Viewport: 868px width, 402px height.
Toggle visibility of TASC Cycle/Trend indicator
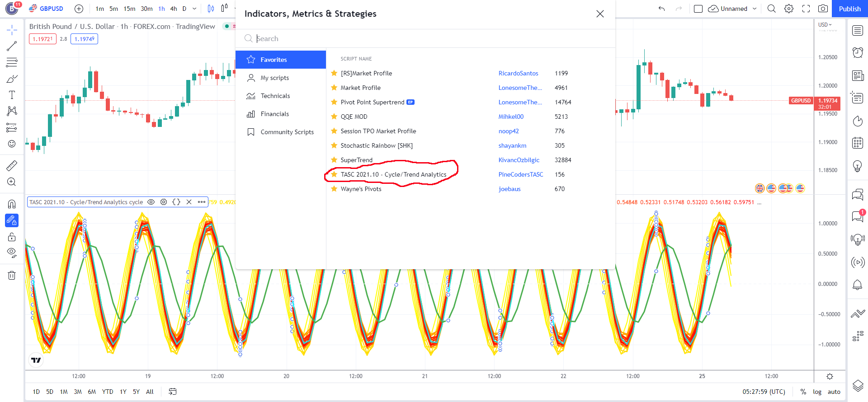point(151,202)
